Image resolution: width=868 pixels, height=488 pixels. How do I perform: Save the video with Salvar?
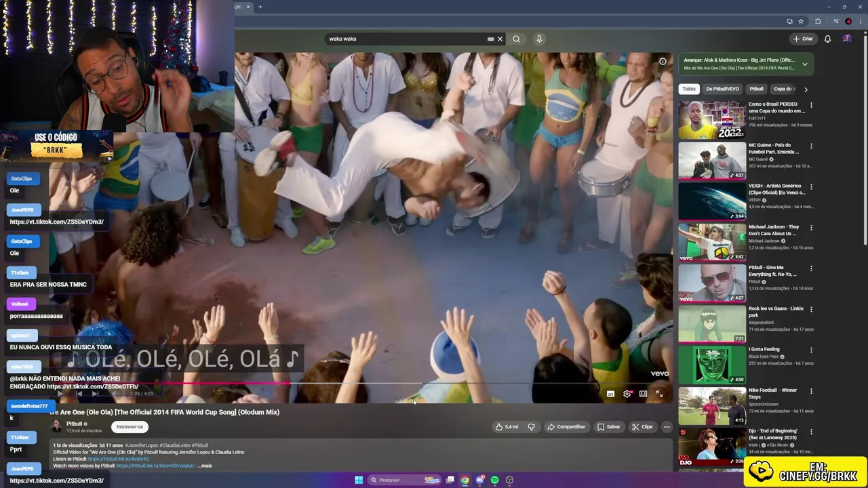pos(609,427)
